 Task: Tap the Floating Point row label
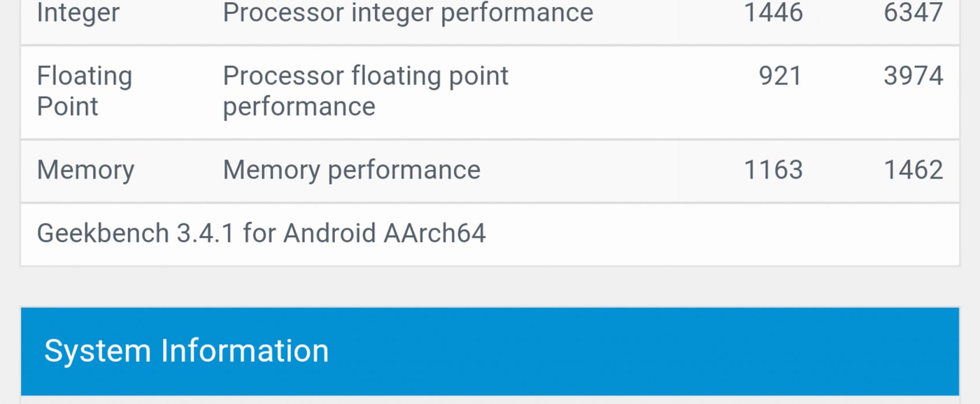pos(85,91)
